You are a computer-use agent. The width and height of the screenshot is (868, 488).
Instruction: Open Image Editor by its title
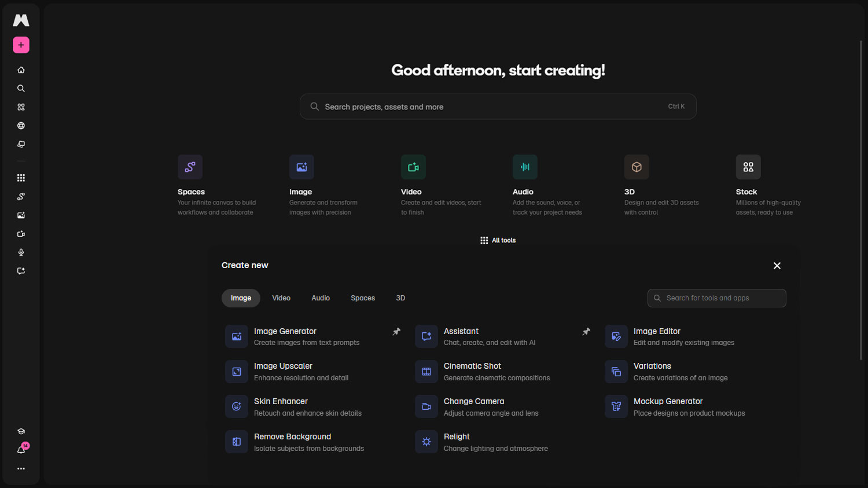coord(657,331)
